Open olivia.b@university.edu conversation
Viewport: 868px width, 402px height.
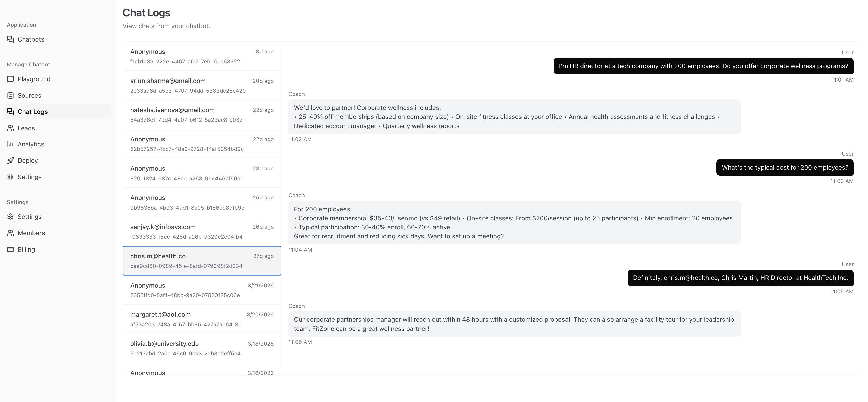202,348
